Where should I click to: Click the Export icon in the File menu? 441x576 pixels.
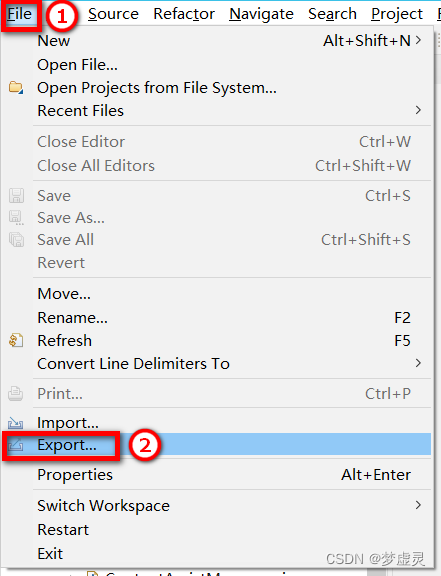pos(16,446)
